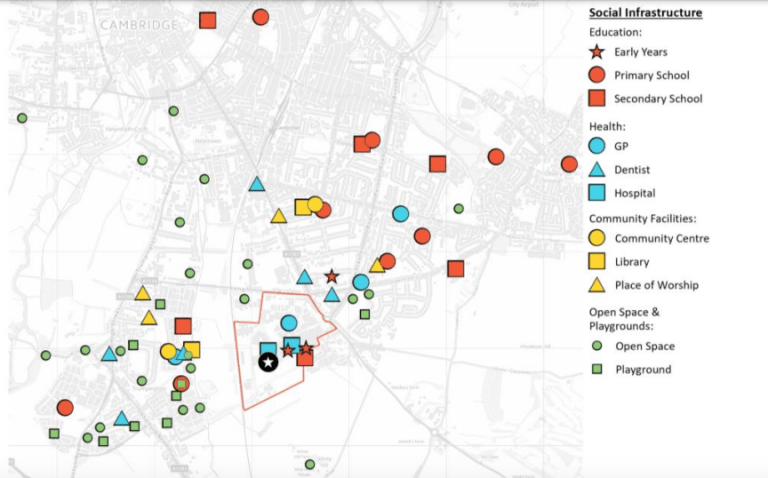Screen dimensions: 768x478
Task: Select the GP blue circle in legend
Action: 597,146
